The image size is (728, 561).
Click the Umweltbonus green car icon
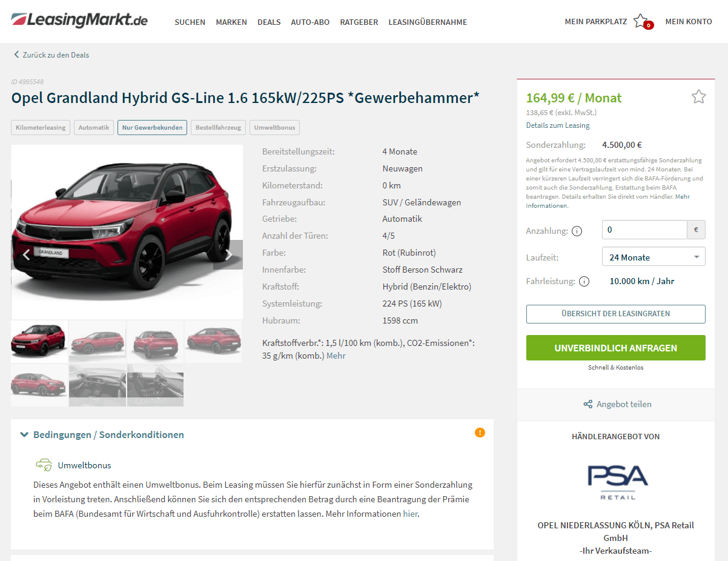point(44,465)
